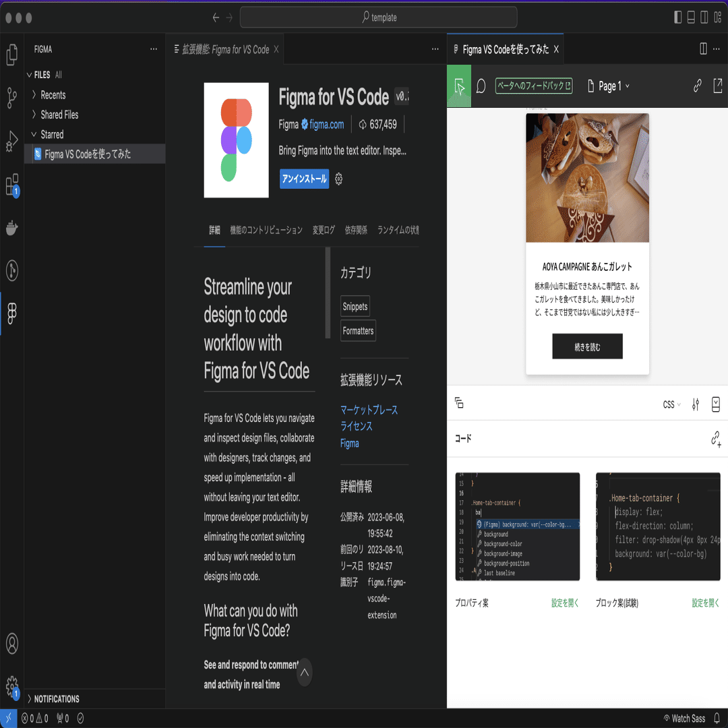Image resolution: width=728 pixels, height=728 pixels.
Task: Open the figma.com publisher link
Action: [326, 125]
